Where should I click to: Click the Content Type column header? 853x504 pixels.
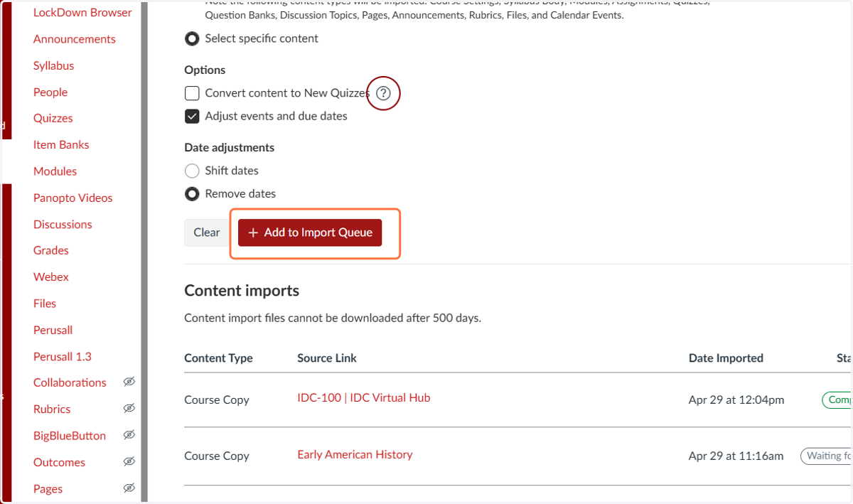click(x=218, y=358)
